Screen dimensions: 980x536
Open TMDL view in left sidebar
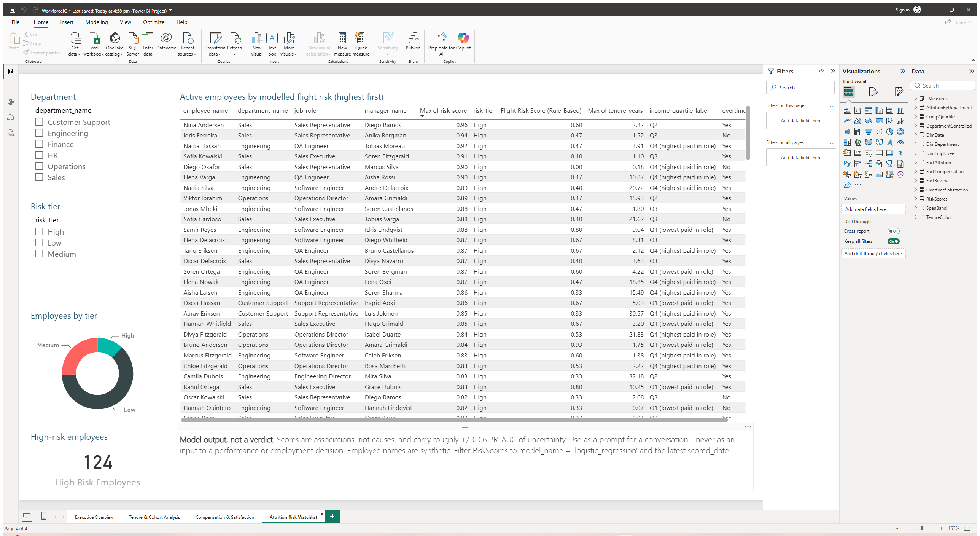pos(11,132)
